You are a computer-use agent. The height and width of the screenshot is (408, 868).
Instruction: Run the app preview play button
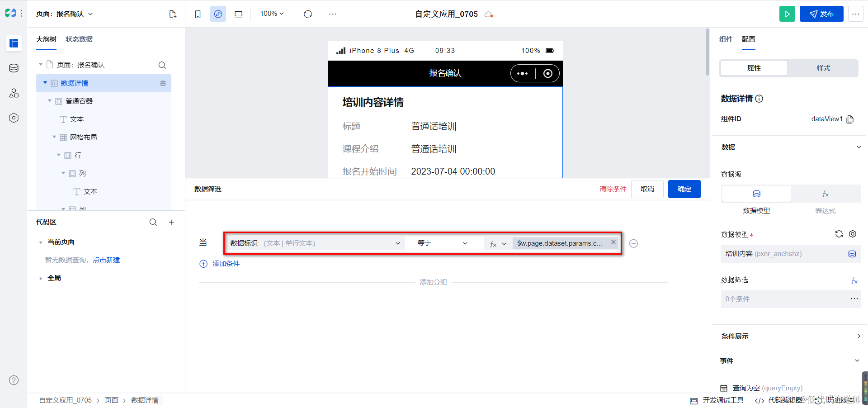[787, 14]
